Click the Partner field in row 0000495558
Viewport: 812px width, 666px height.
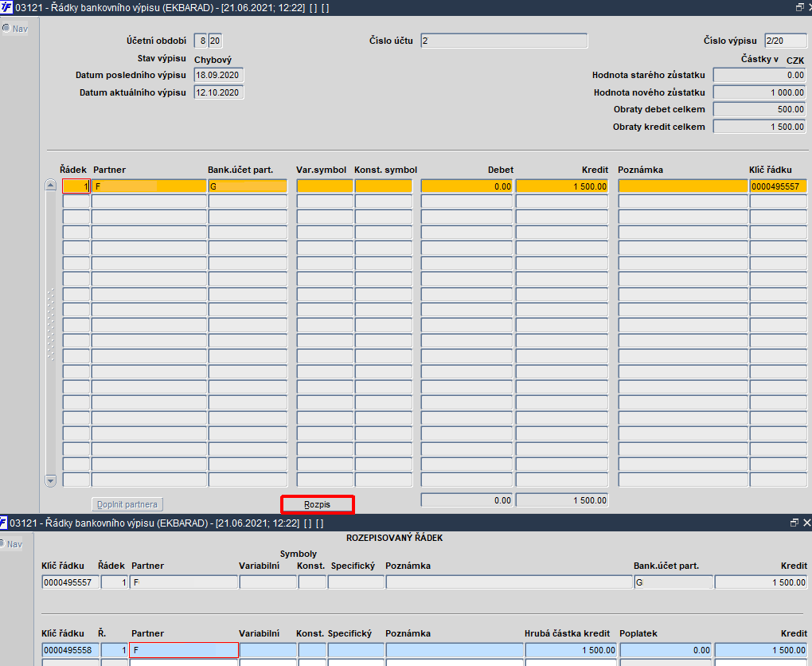[184, 650]
